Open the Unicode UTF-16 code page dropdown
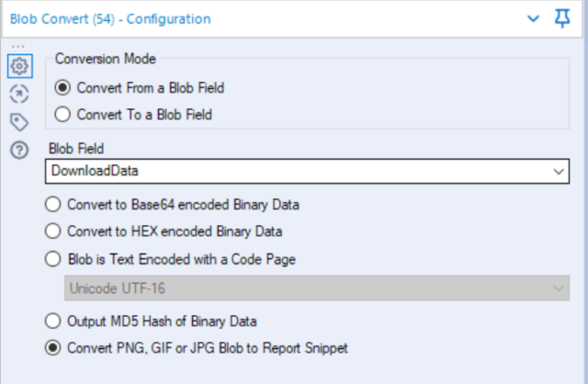 (317, 288)
